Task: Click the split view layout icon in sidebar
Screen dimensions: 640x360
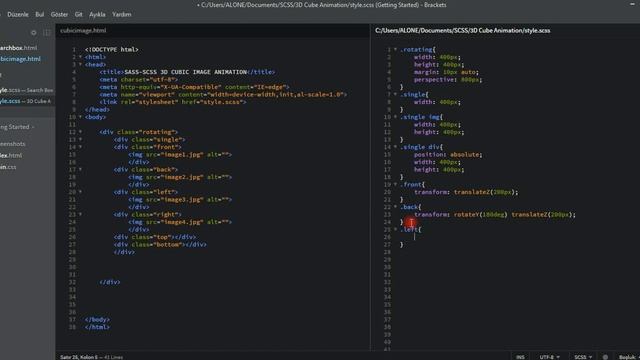Action: pyautogui.click(x=47, y=33)
